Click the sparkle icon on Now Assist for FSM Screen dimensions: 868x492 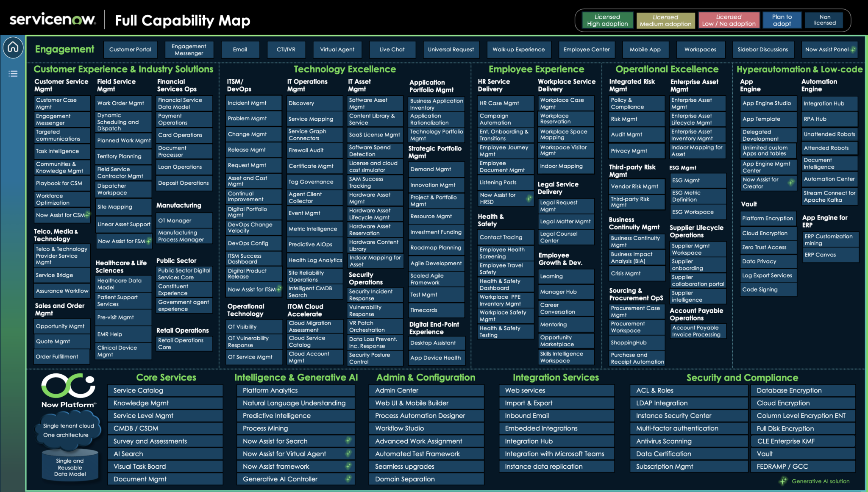click(x=148, y=241)
